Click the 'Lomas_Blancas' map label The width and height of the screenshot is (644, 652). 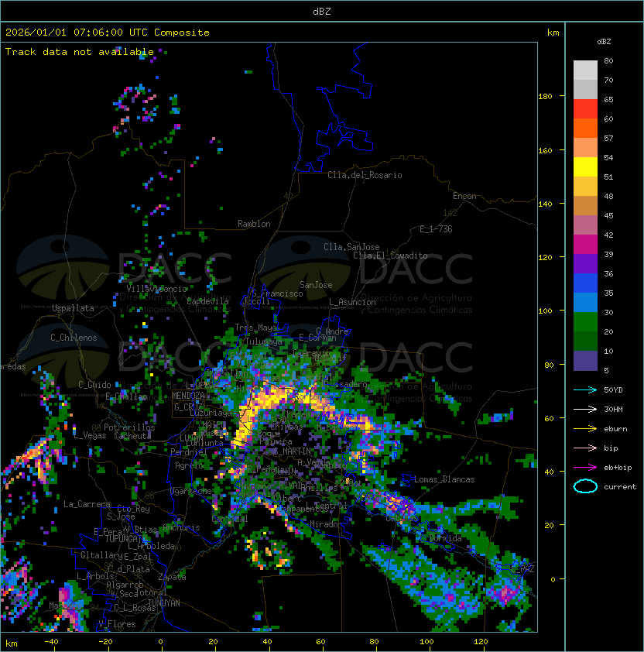[444, 479]
